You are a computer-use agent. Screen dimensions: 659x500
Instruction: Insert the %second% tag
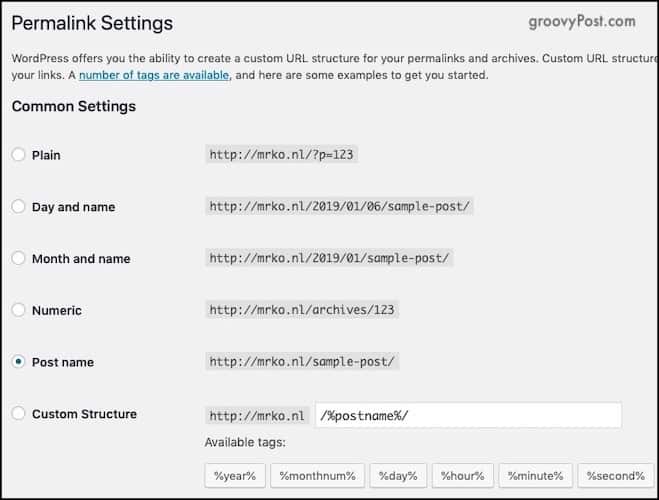pos(615,476)
